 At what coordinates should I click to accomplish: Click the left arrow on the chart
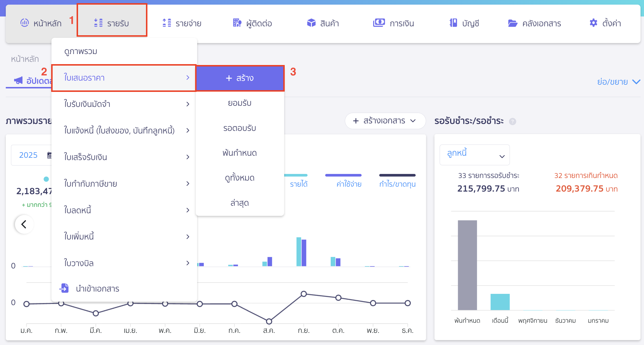24,224
